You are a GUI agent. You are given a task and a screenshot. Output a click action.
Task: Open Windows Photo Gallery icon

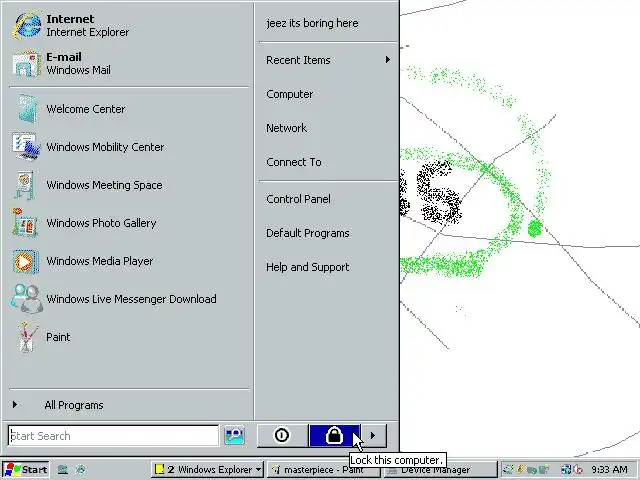click(25, 223)
